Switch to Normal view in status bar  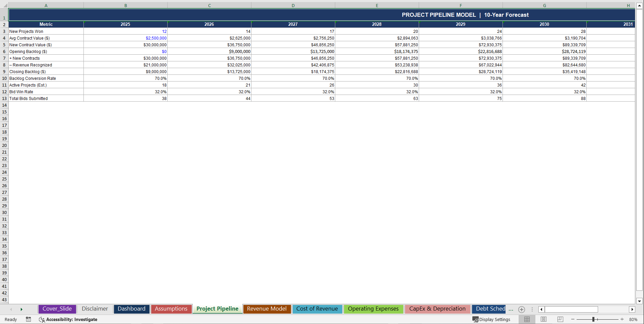pos(527,319)
